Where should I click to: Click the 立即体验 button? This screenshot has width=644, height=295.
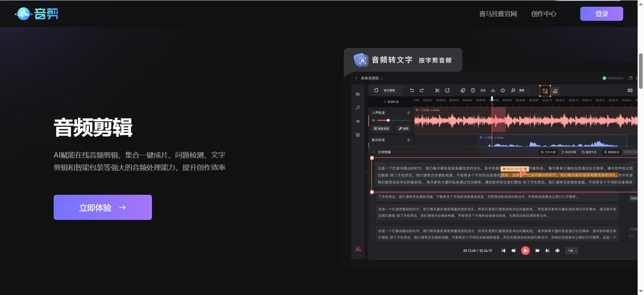click(x=103, y=208)
